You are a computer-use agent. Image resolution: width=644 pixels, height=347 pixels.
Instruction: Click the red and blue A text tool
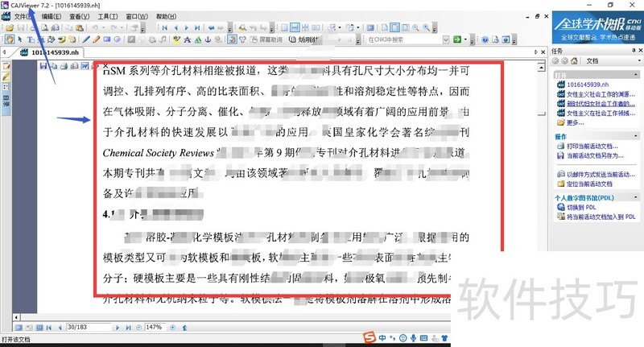pos(188,39)
